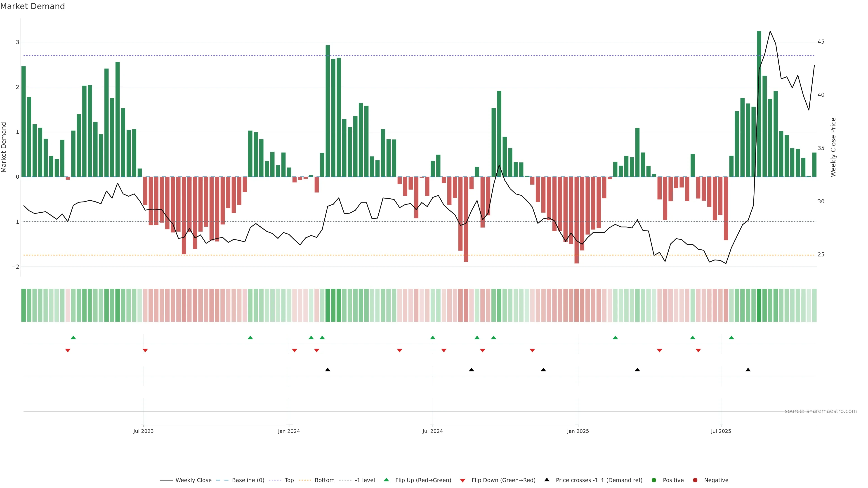This screenshot has height=488, width=868.
Task: Click Jul 2025 axis label
Action: click(x=721, y=431)
